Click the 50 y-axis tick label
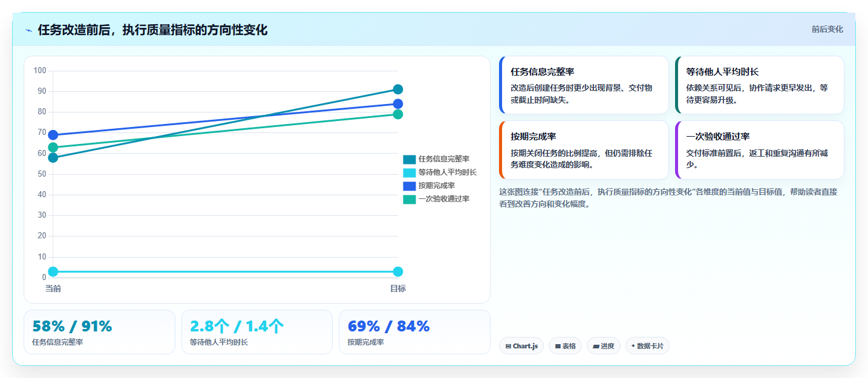Viewport: 868px width, 378px height. tap(42, 174)
